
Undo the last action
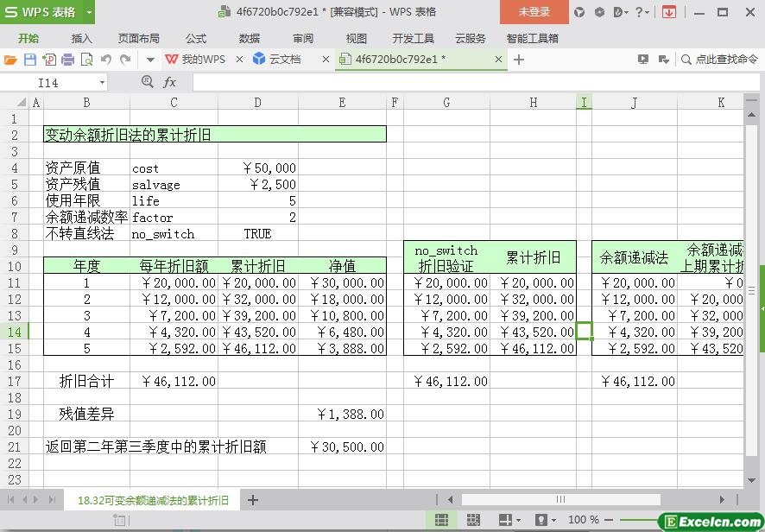click(x=105, y=60)
